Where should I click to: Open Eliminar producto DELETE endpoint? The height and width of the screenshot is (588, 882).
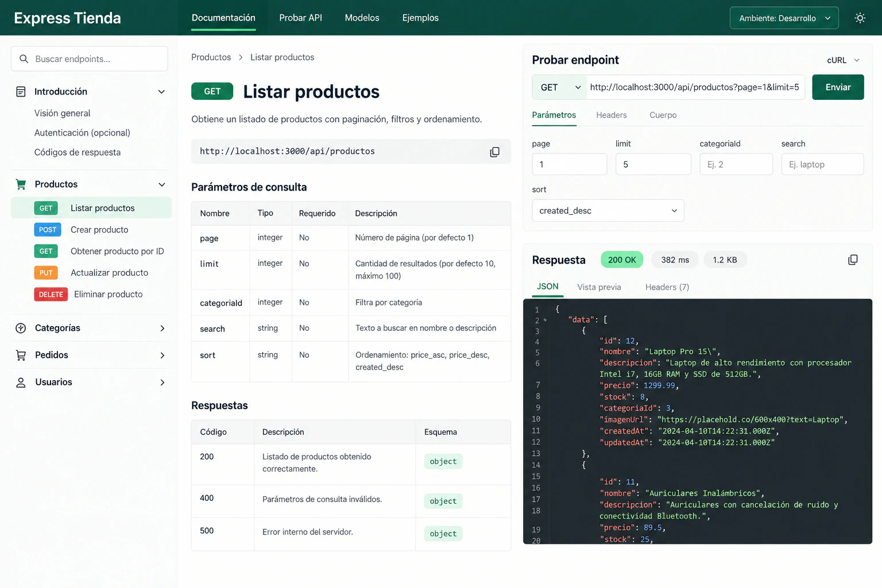coord(92,294)
